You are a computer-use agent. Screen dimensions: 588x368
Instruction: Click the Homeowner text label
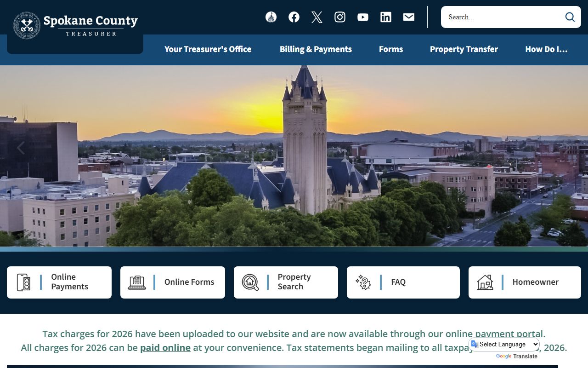click(x=536, y=282)
